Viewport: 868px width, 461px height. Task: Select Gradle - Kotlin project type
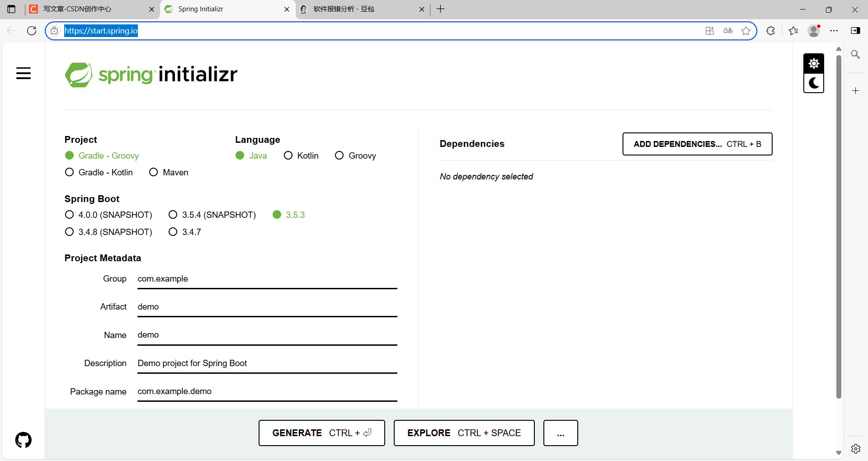pos(99,172)
